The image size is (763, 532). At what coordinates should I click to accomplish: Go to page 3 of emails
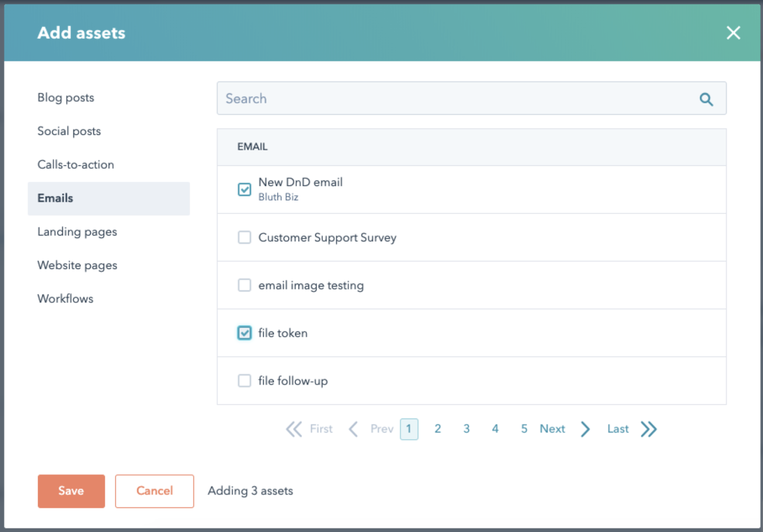[x=466, y=429]
